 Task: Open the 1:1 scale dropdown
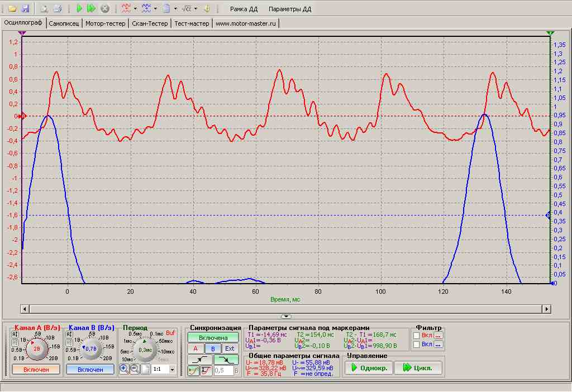click(x=172, y=370)
